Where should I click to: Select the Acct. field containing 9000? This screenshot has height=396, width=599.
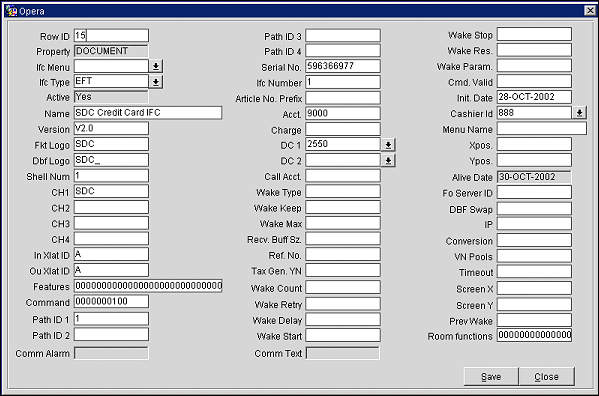[x=343, y=113]
